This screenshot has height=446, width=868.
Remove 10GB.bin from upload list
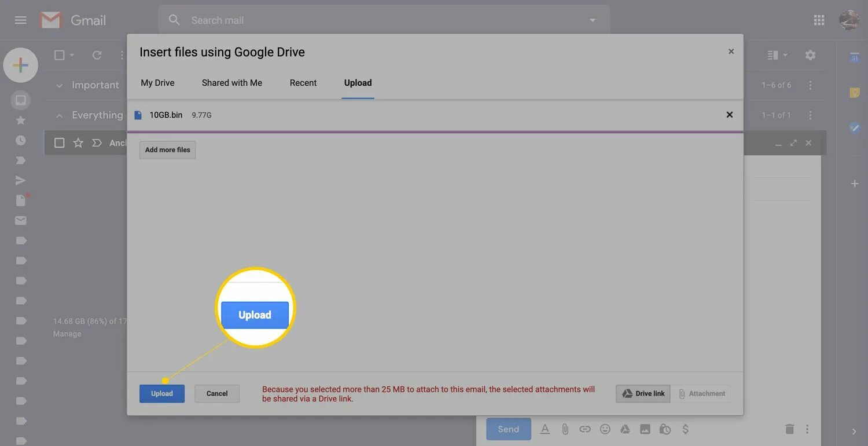(730, 115)
